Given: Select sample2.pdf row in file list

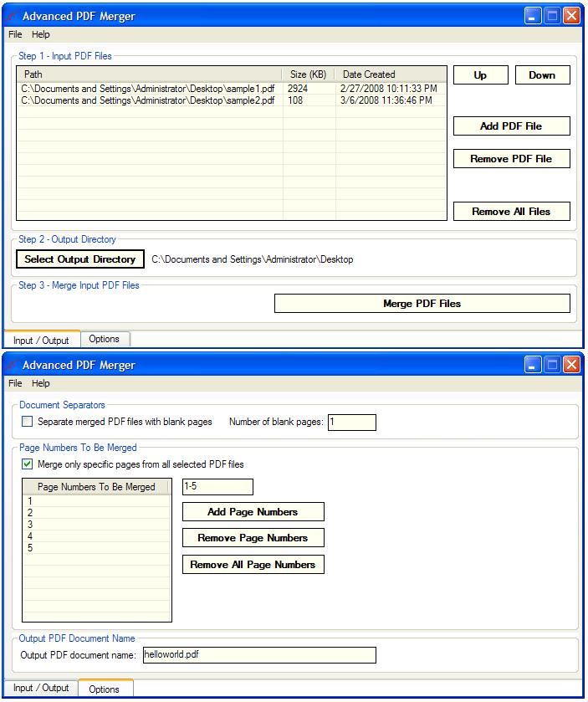Looking at the screenshot, I should tap(232, 100).
